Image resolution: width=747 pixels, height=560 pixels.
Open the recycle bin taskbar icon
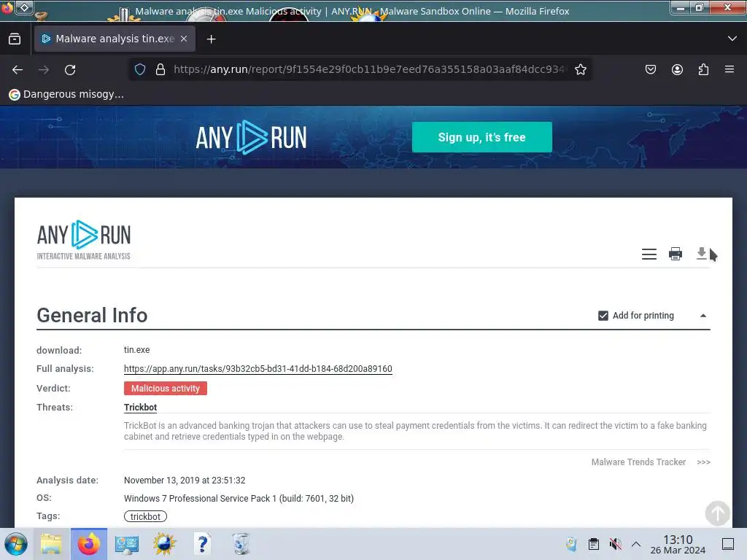click(241, 544)
